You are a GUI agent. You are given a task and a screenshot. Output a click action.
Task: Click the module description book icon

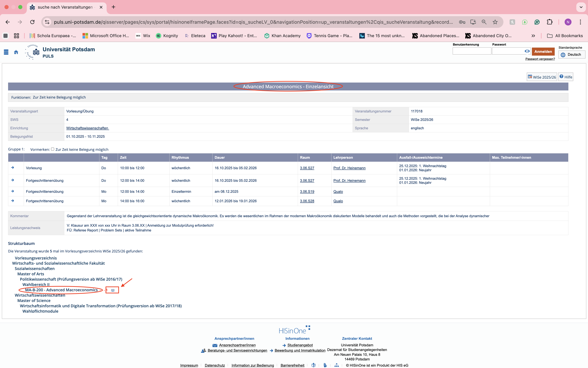click(113, 290)
